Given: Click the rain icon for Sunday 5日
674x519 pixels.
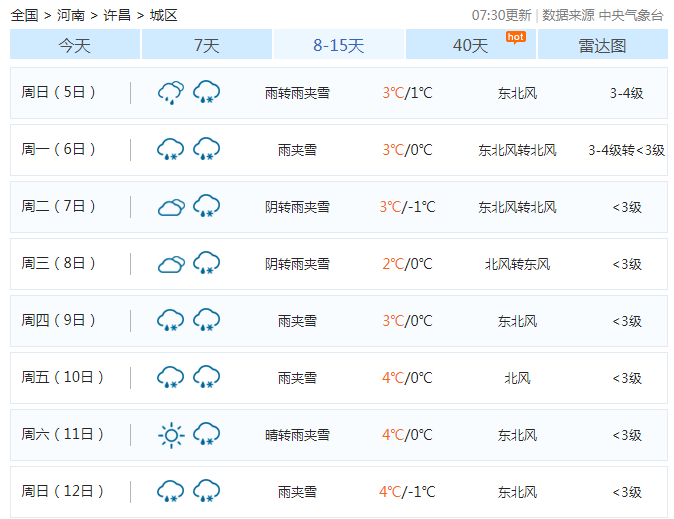Looking at the screenshot, I should click(x=171, y=93).
